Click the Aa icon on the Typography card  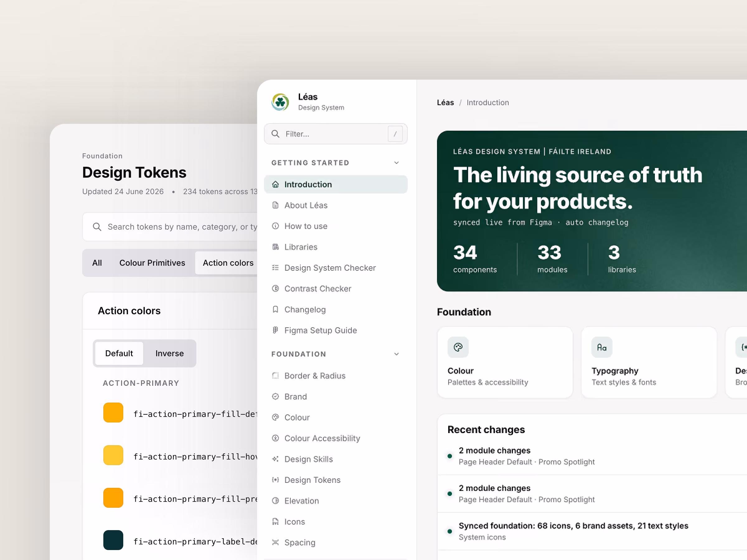coord(602,347)
